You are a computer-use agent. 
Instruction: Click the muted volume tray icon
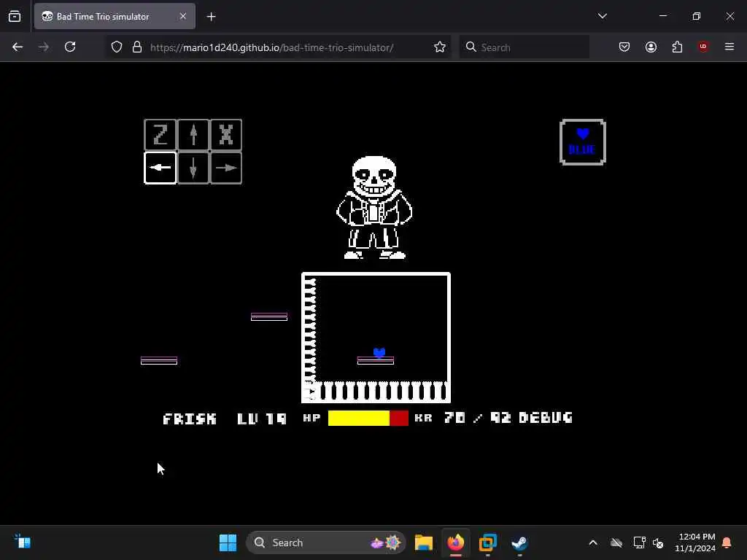point(659,542)
